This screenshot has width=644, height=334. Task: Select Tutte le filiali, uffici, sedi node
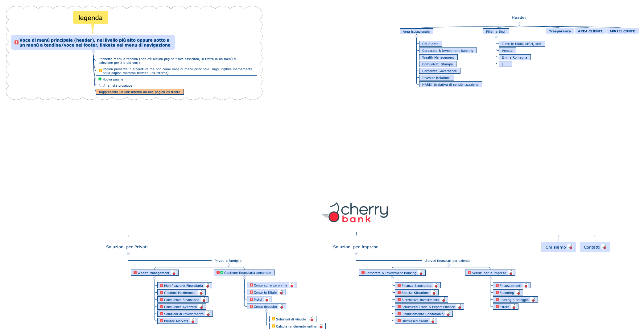click(522, 44)
